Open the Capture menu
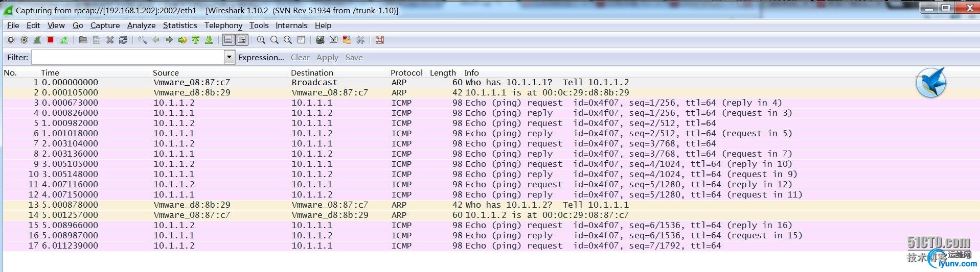Screen dimensions: 980x272 point(105,26)
